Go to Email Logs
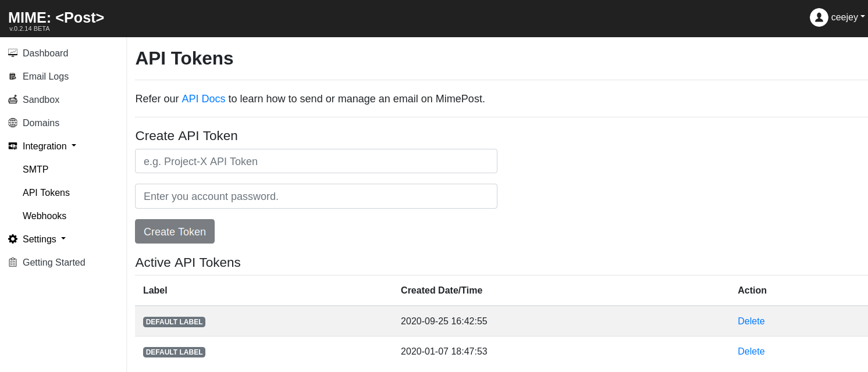 pos(45,76)
